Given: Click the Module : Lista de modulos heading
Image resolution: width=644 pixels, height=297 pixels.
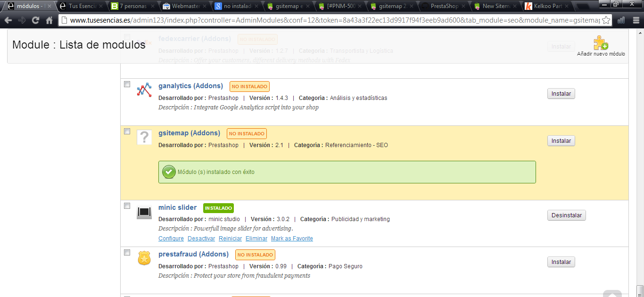Looking at the screenshot, I should tap(79, 45).
